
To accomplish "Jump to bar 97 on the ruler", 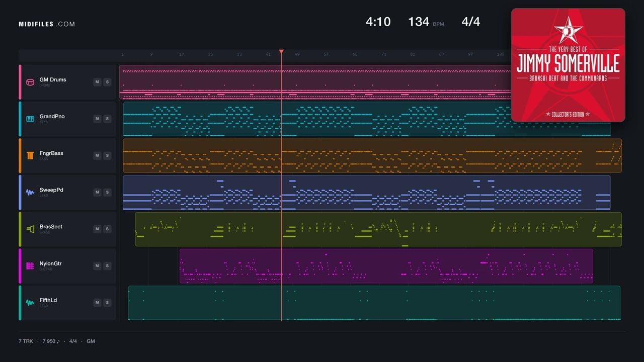I will tap(471, 54).
